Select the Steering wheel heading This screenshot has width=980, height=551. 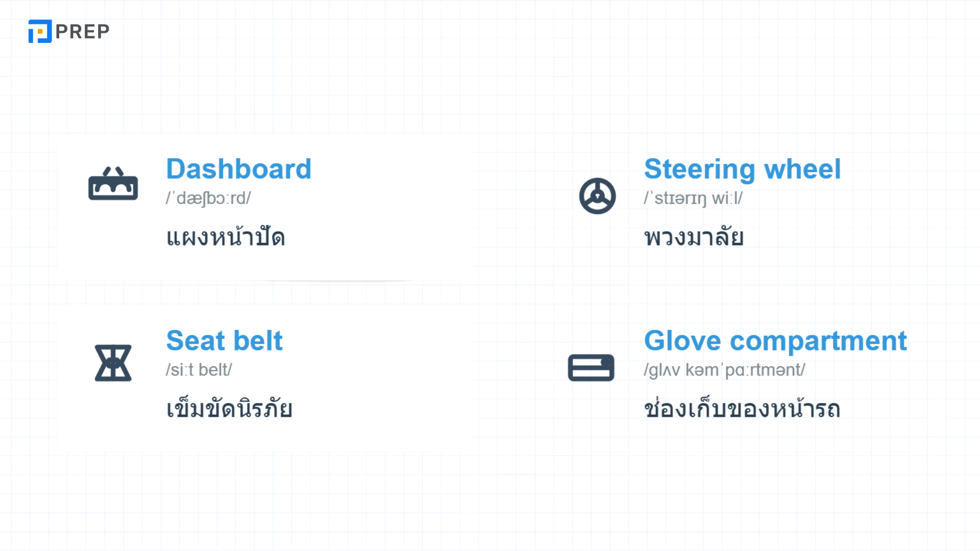(742, 169)
